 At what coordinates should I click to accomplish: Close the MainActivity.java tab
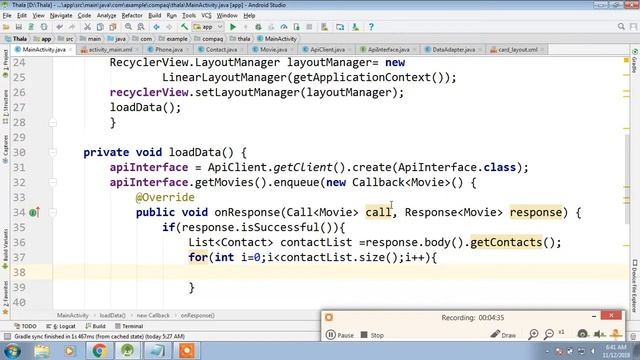pos(71,50)
